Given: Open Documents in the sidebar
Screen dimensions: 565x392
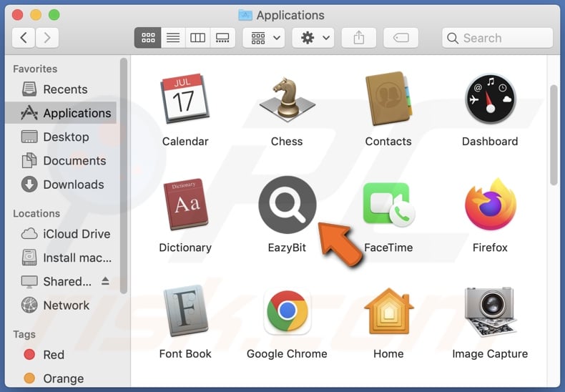Looking at the screenshot, I should pos(61,161).
